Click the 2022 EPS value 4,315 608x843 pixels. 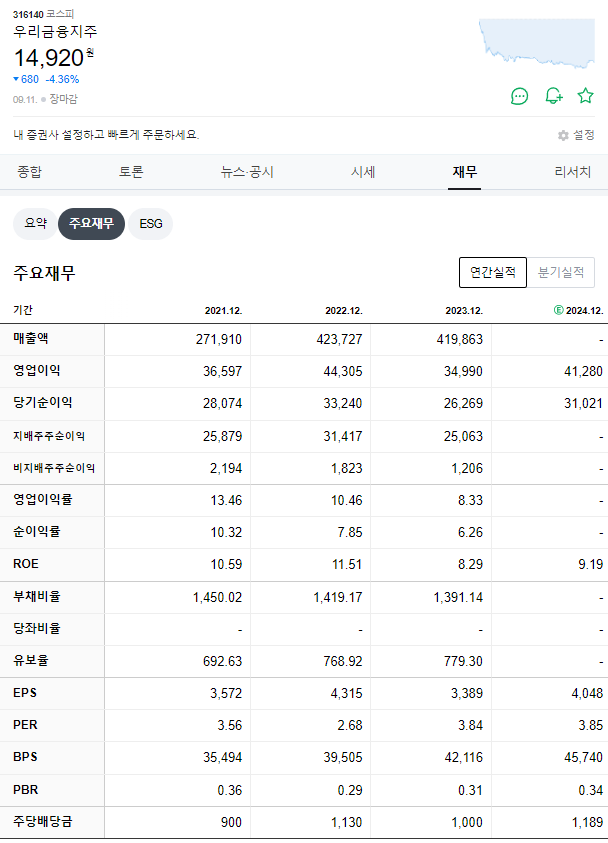347,694
